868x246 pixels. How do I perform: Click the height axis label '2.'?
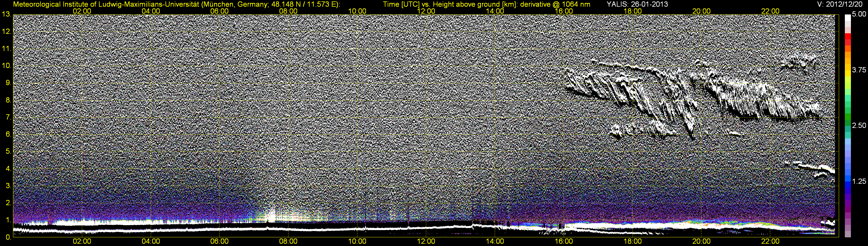coord(8,203)
